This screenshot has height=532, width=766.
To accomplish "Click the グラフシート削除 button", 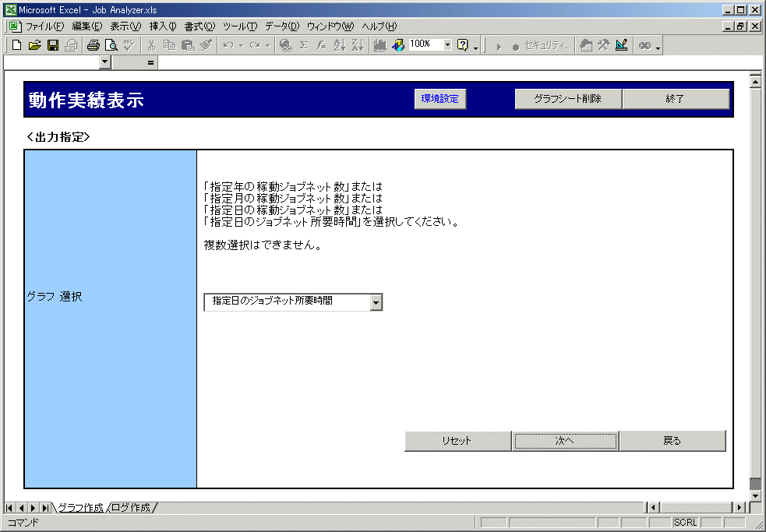I will point(567,99).
